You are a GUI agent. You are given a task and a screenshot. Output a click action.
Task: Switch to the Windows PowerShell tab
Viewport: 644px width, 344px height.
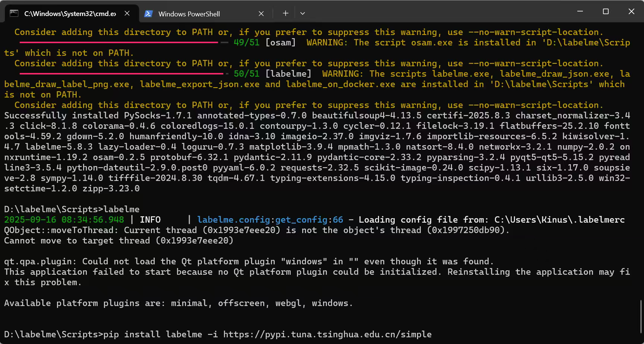206,13
